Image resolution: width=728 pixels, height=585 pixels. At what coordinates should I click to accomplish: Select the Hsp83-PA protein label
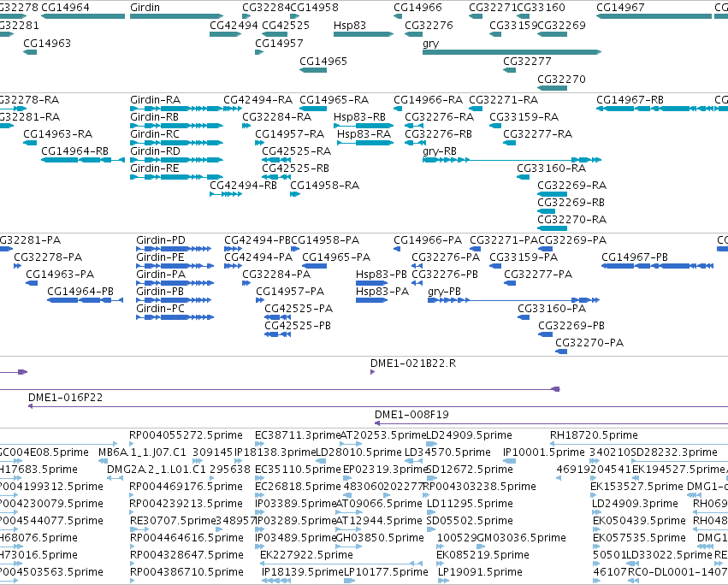coord(382,292)
